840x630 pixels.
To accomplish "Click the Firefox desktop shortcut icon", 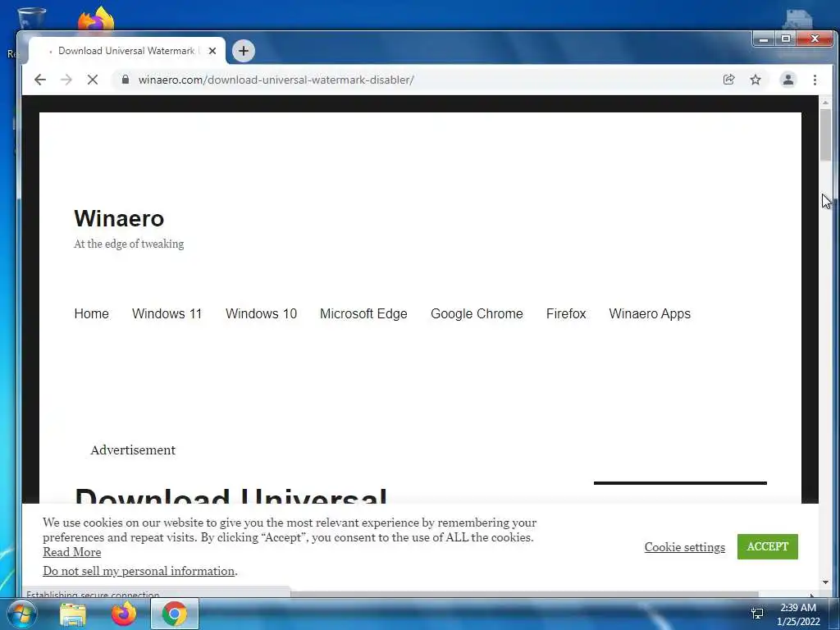I will coord(97,19).
